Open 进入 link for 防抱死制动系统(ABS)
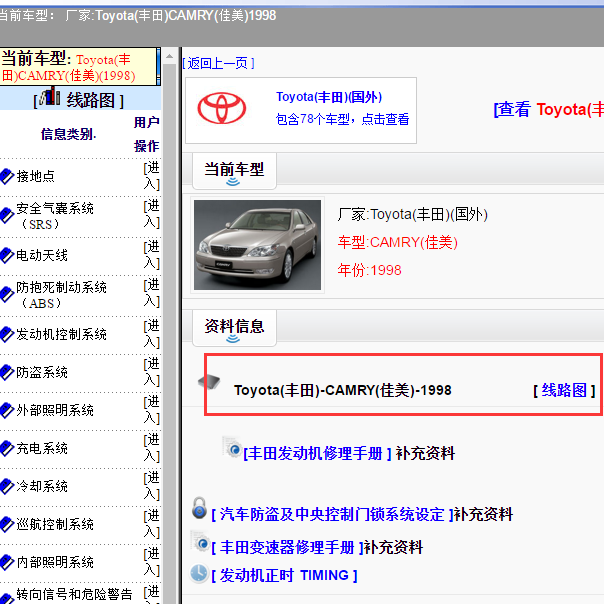604x604 pixels. point(152,293)
